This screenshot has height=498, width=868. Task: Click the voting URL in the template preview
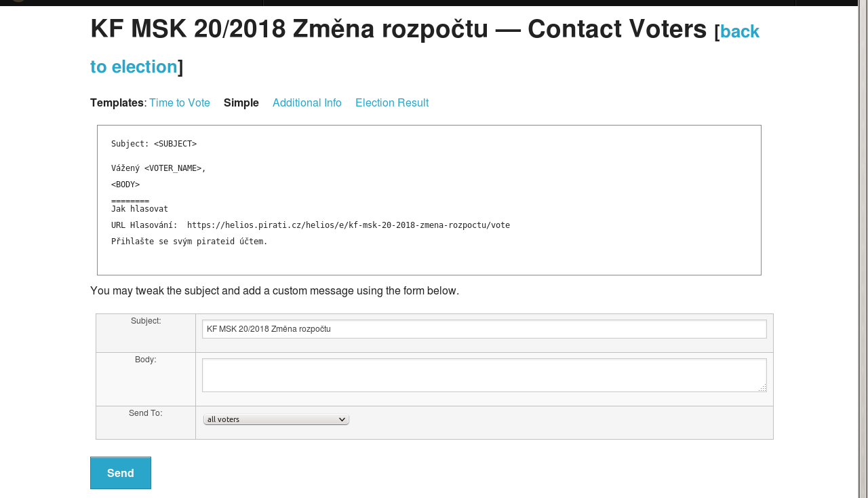click(349, 225)
